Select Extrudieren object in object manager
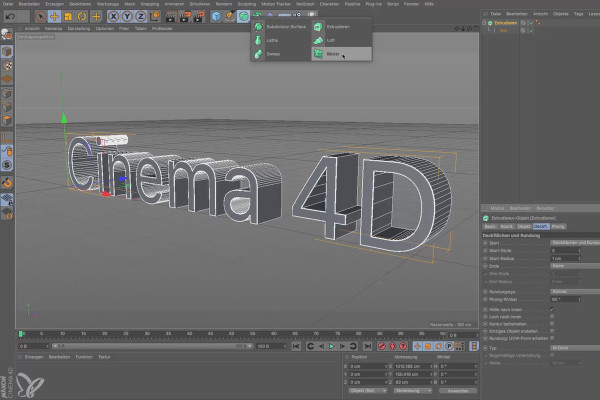 tap(505, 23)
